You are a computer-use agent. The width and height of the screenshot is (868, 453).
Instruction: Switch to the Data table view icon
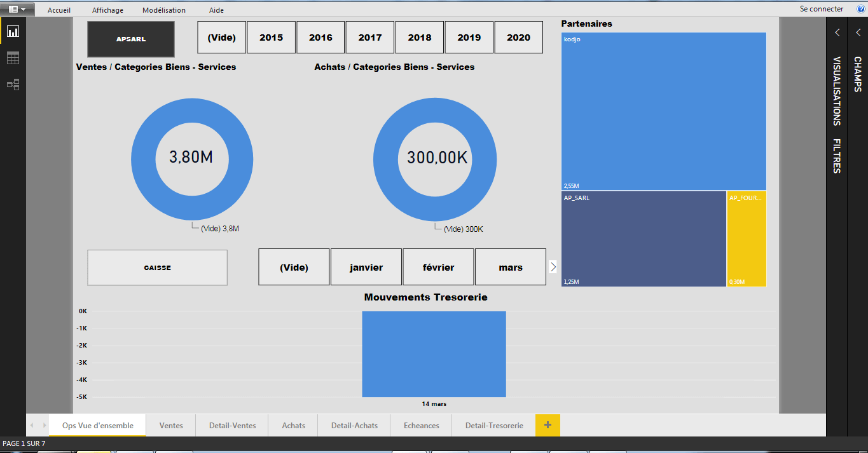(x=13, y=58)
